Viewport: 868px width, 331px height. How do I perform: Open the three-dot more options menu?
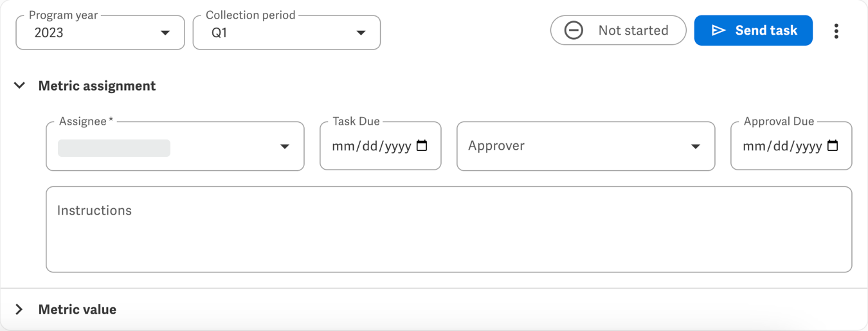click(x=836, y=31)
